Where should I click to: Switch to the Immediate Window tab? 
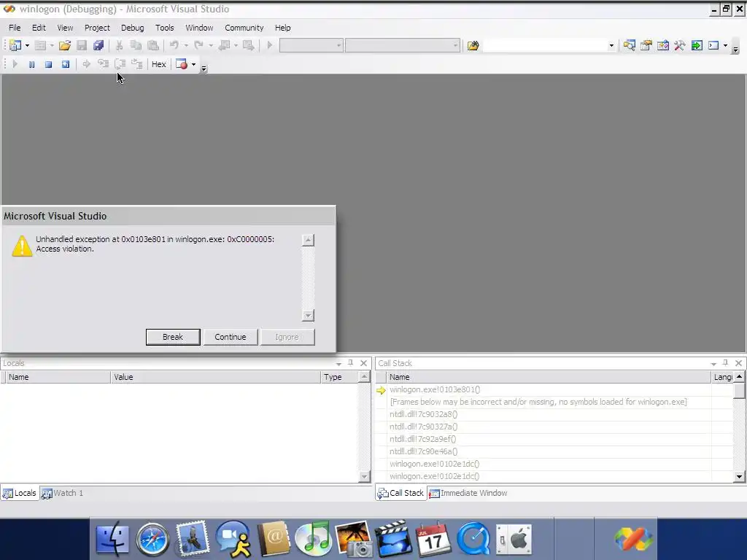pyautogui.click(x=468, y=493)
